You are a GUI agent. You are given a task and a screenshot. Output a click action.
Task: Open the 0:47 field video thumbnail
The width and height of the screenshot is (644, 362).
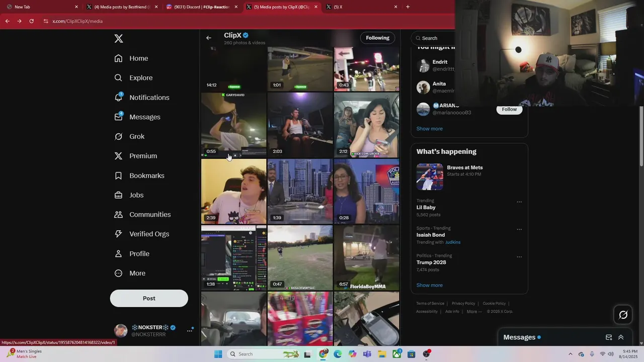click(300, 257)
